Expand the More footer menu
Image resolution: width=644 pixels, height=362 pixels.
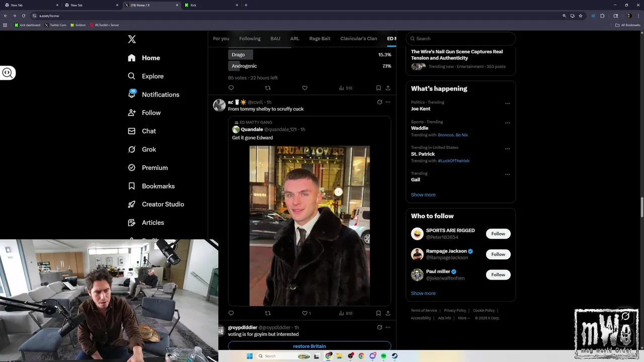[464, 318]
